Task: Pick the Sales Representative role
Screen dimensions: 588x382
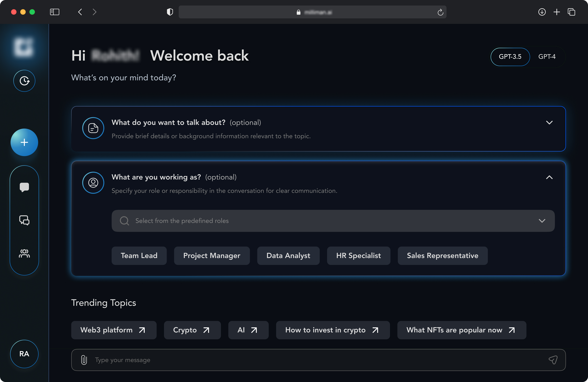Action: point(443,256)
